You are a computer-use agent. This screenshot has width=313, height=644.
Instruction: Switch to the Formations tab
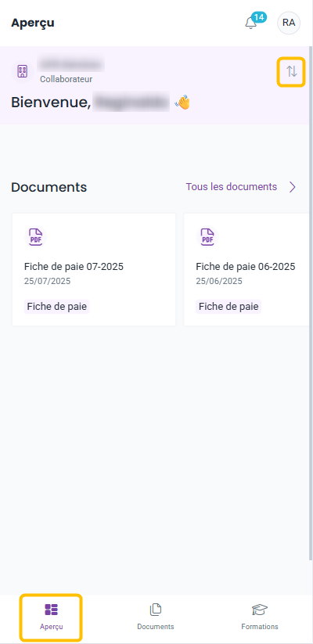tap(260, 616)
